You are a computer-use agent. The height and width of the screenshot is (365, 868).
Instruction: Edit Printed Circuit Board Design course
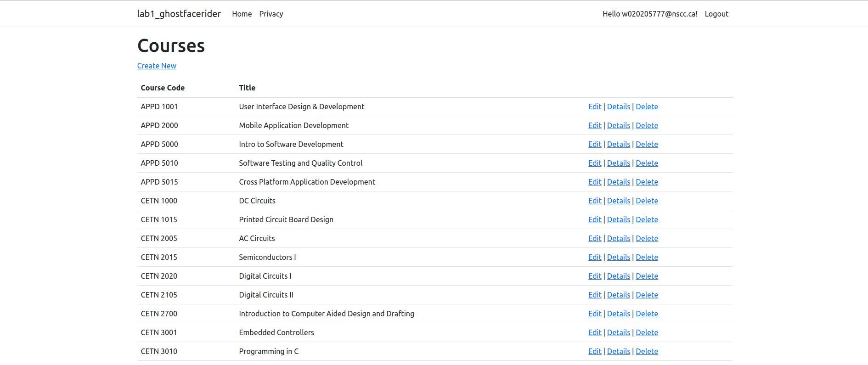pos(594,219)
